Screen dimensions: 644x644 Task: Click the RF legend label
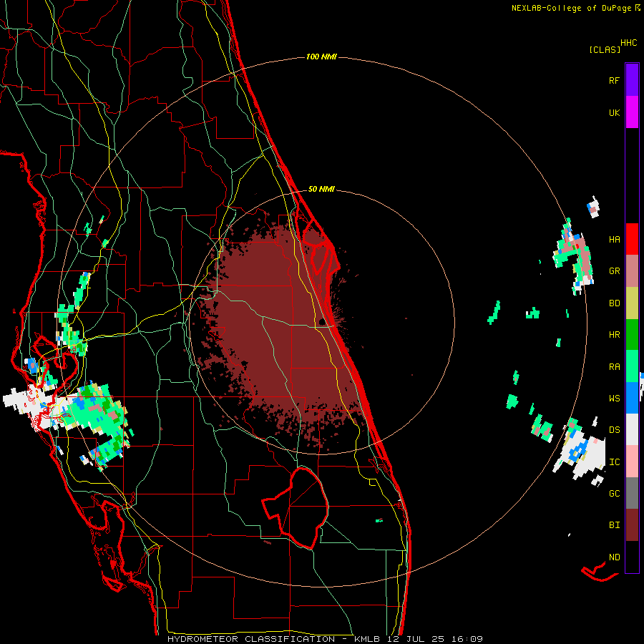pyautogui.click(x=614, y=80)
